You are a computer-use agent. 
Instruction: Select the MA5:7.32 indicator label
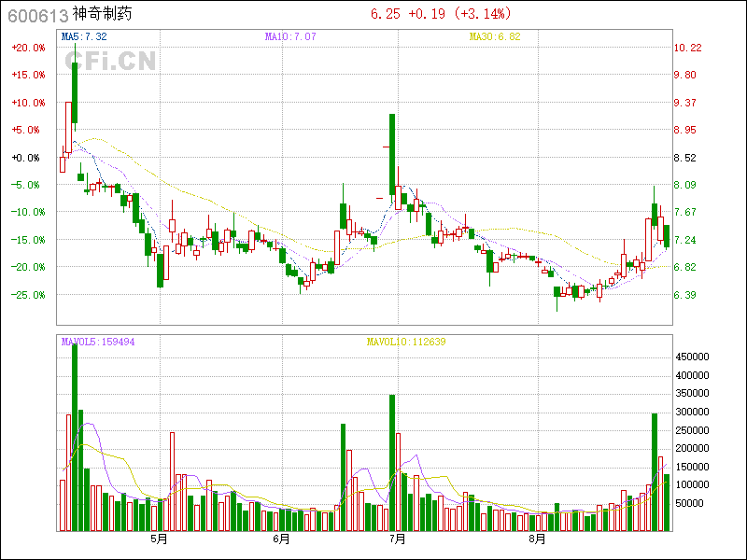coord(84,36)
